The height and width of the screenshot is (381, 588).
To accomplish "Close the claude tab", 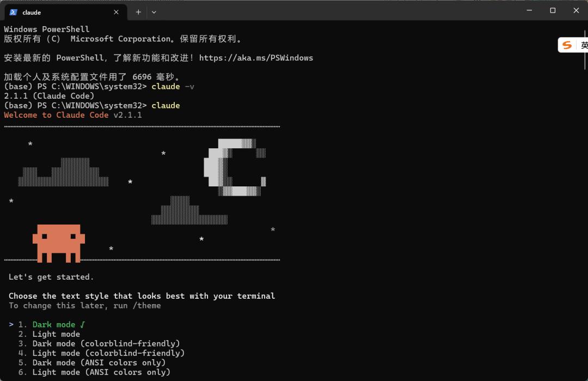I will 117,13.
